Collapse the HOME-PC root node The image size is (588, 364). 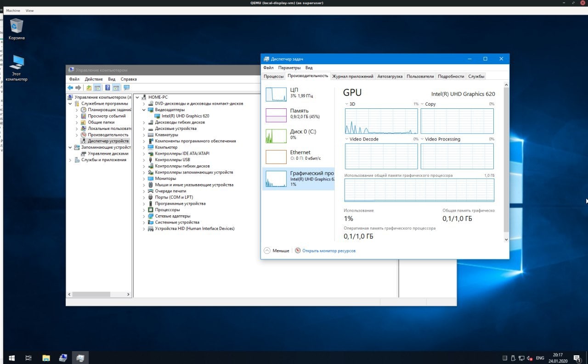pos(137,97)
